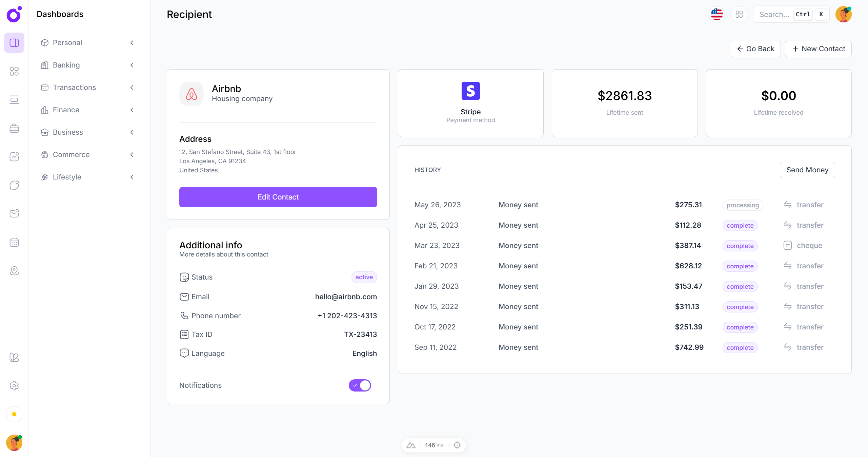The width and height of the screenshot is (868, 457).
Task: Click the Go Back button
Action: [x=755, y=49]
